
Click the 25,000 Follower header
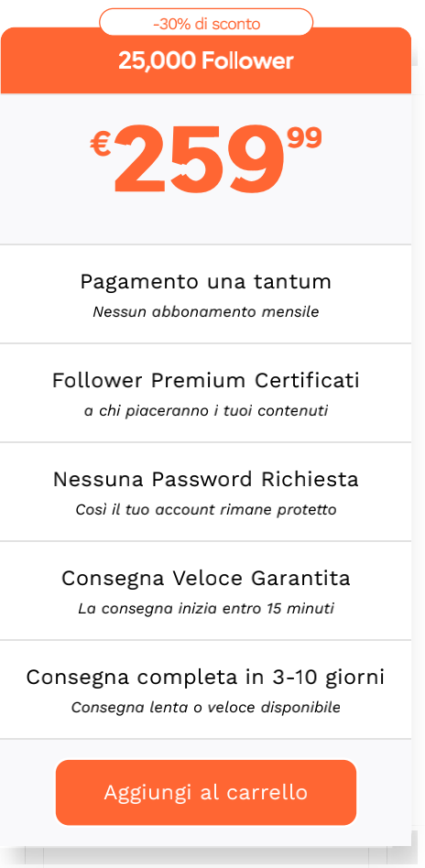tap(205, 61)
